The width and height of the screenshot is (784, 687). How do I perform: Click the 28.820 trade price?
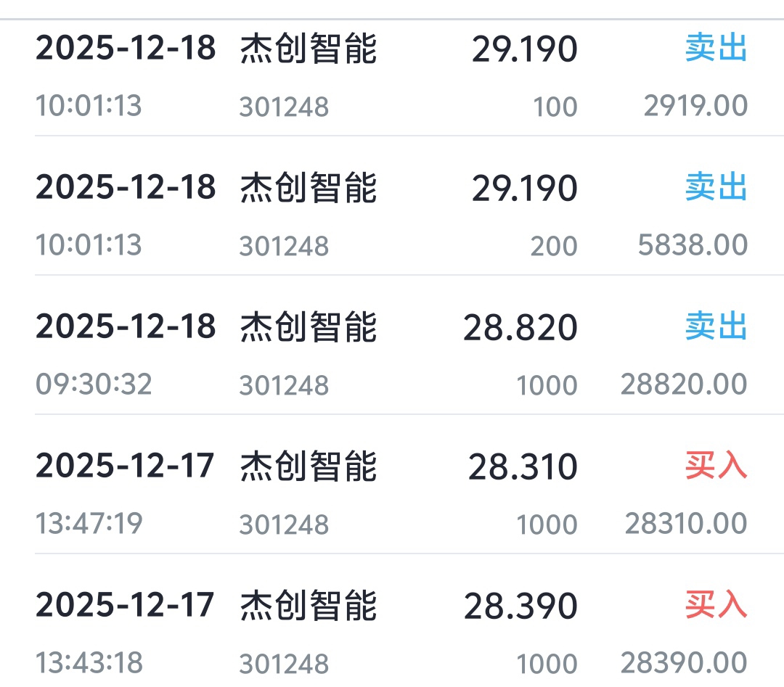pos(520,328)
